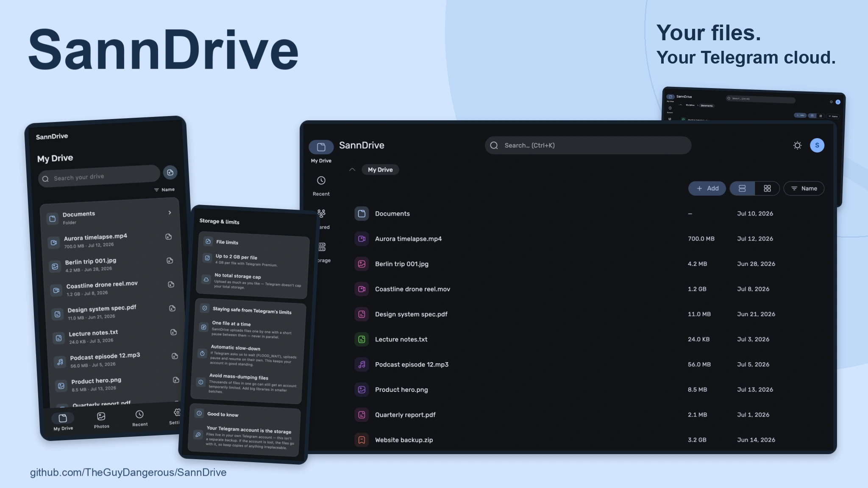Open the Documents folder icon in desktop list
The image size is (868, 488).
pyautogui.click(x=362, y=213)
